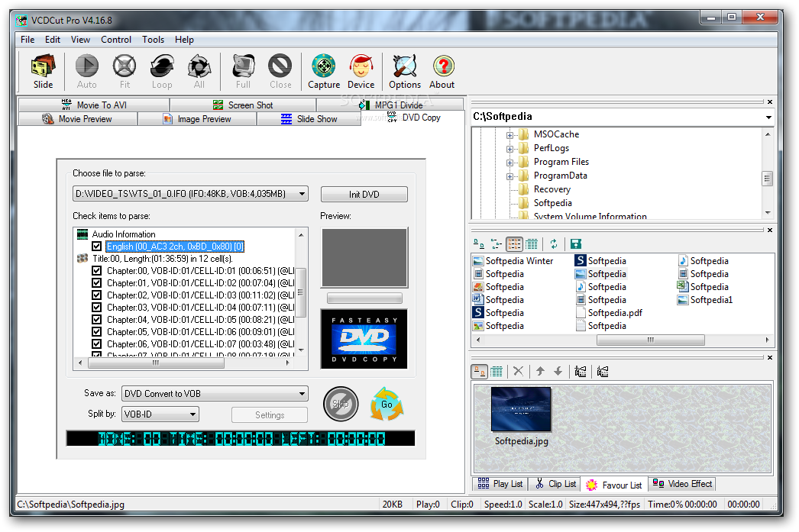Open the Video Effect tab
The height and width of the screenshot is (532, 799).
point(682,484)
